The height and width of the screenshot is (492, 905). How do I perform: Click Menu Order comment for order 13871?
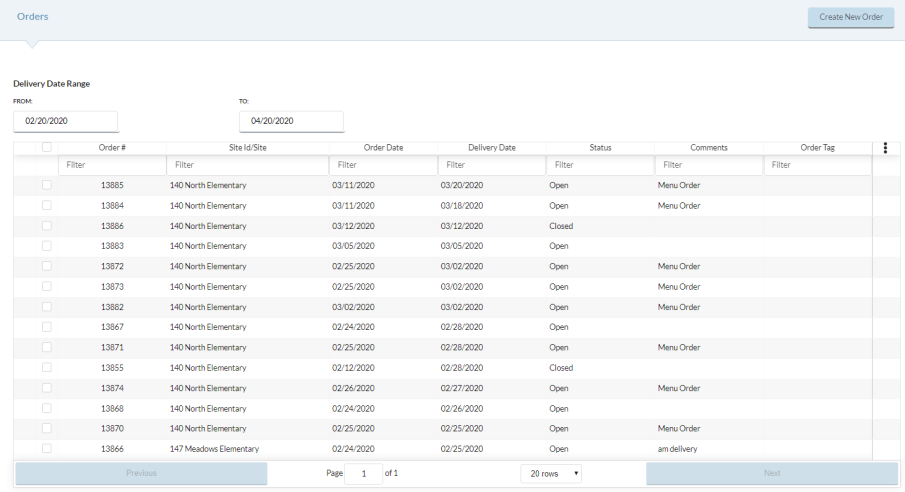[x=679, y=348]
